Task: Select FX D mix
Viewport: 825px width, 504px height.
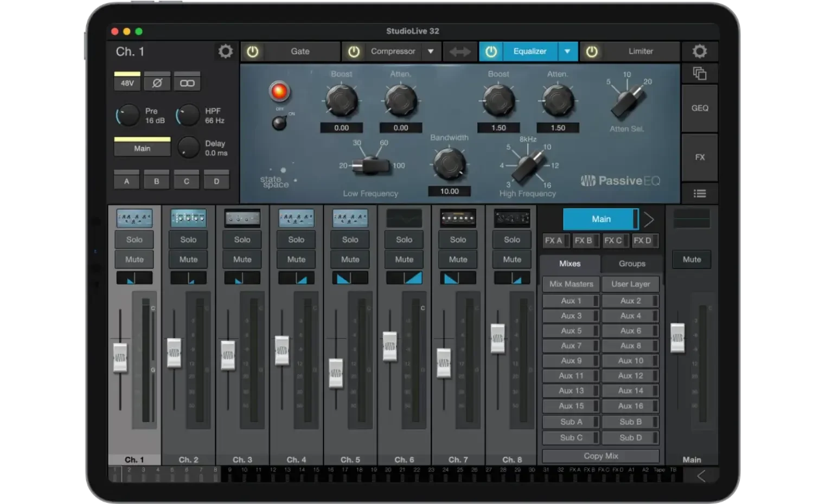Action: [644, 240]
